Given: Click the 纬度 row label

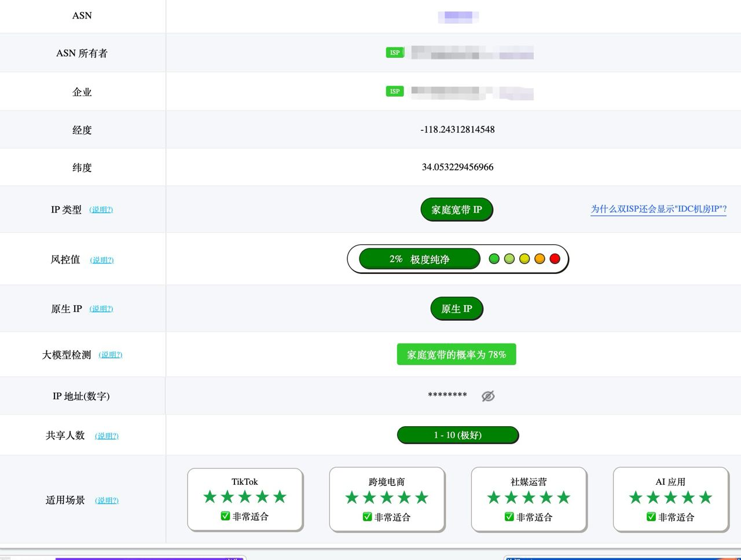Looking at the screenshot, I should (x=82, y=167).
